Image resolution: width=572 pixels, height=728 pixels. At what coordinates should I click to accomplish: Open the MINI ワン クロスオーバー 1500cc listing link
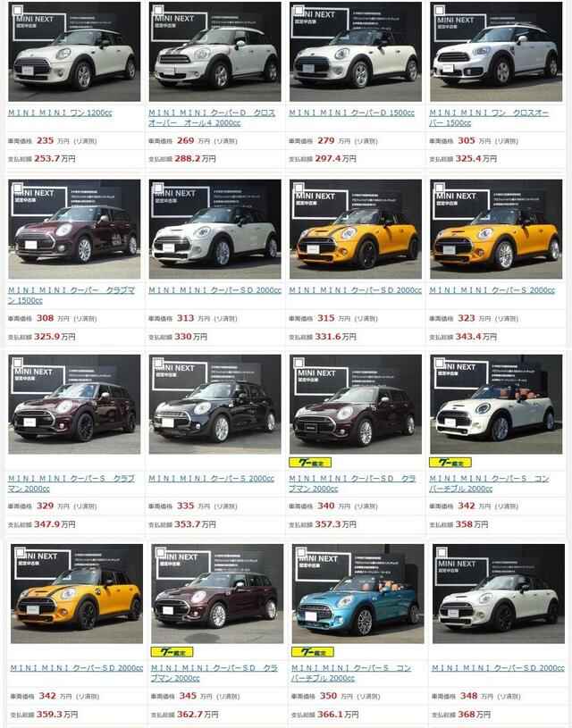pos(489,118)
